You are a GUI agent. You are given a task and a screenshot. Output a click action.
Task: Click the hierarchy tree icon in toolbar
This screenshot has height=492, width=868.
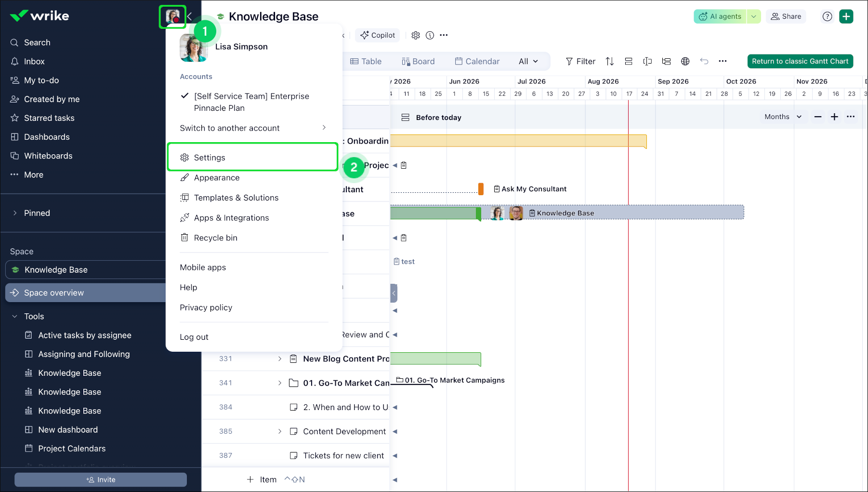pos(666,61)
